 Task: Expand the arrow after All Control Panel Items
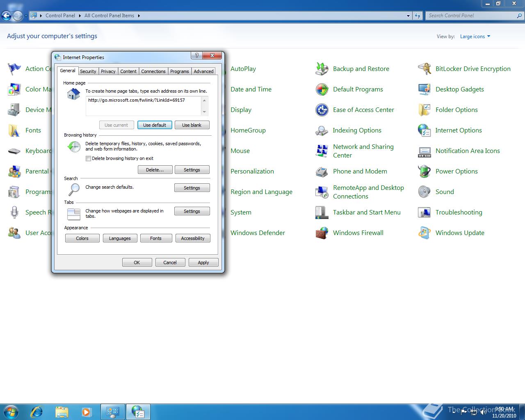tap(139, 16)
